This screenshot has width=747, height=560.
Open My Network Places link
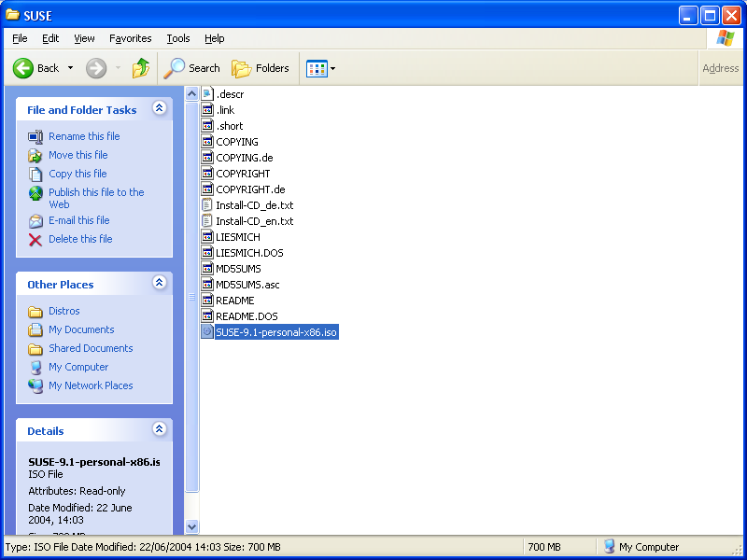tap(91, 385)
